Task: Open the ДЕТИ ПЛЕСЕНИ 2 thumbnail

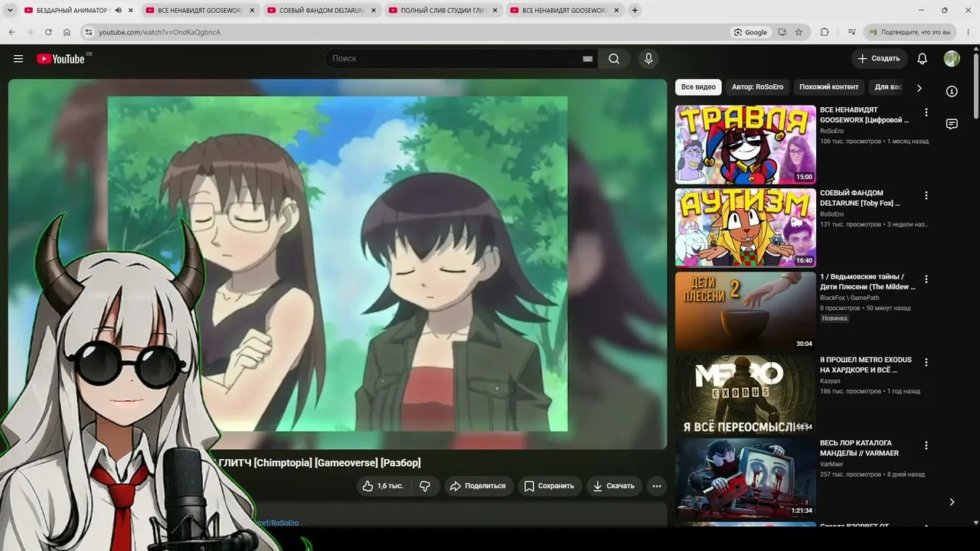Action: point(745,311)
